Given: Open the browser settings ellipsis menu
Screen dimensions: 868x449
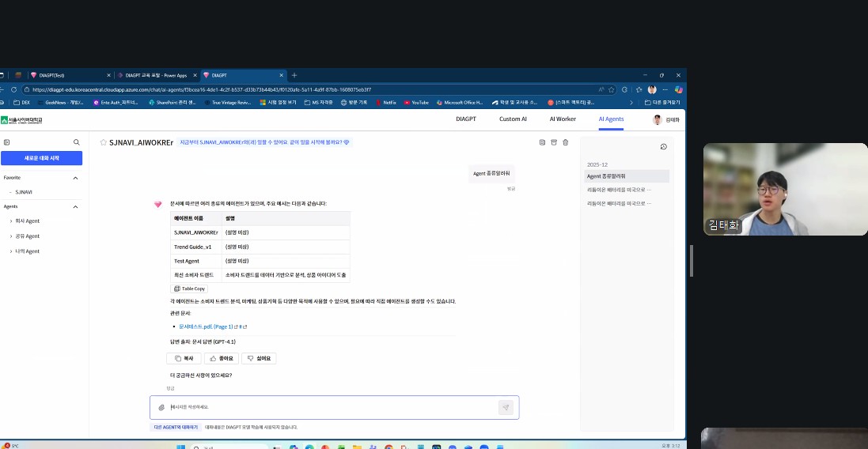Looking at the screenshot, I should [x=665, y=89].
